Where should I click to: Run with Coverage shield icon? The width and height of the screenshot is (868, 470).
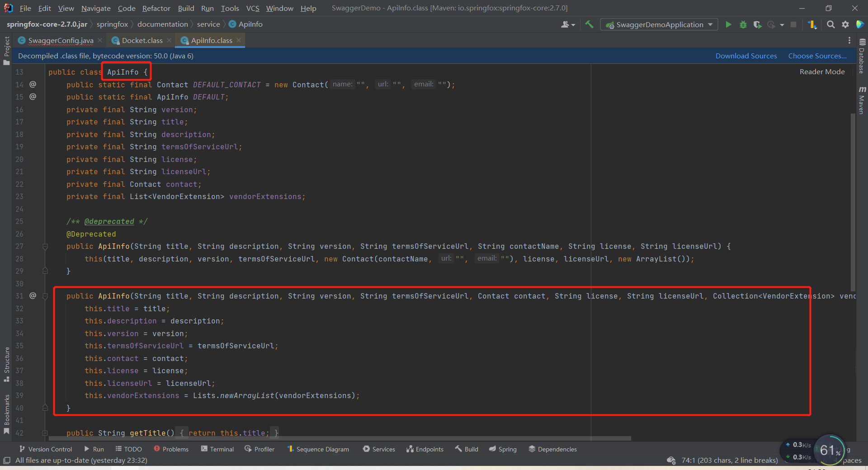point(757,24)
